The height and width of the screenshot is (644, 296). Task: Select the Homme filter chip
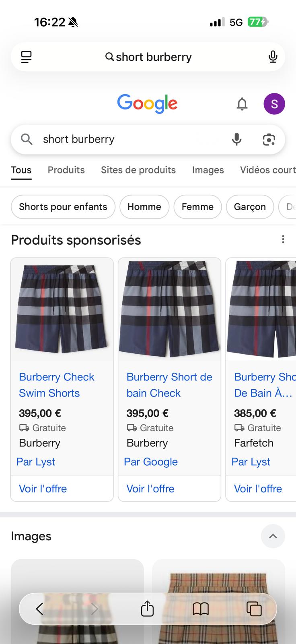tap(144, 206)
